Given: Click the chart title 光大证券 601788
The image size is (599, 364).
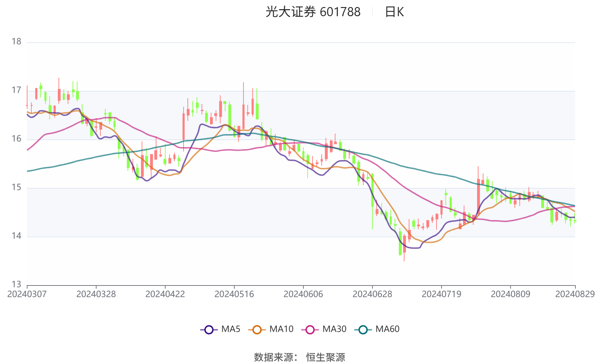Looking at the screenshot, I should click(313, 12).
